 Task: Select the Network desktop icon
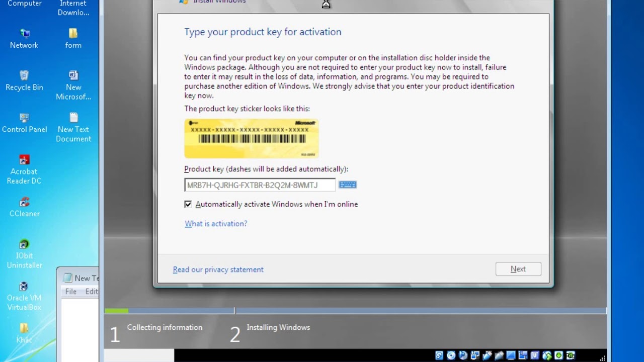24,39
